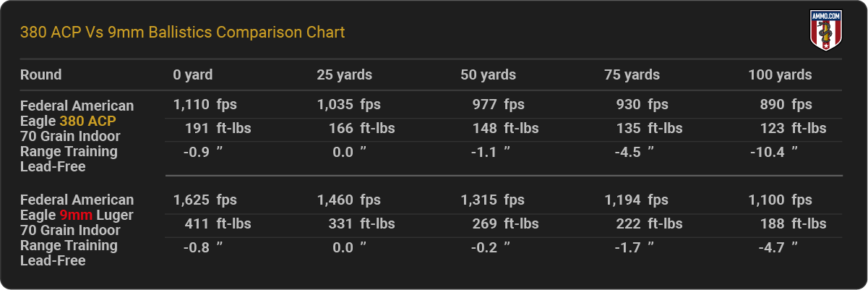
Task: Click the 75 yards column header
Action: click(632, 75)
